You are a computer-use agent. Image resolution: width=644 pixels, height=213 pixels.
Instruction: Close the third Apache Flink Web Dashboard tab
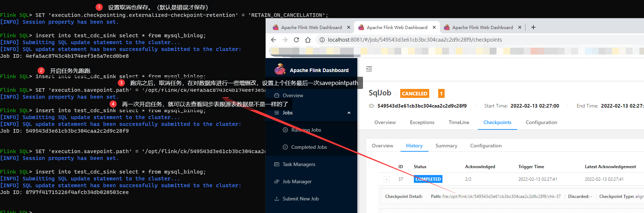[520, 27]
